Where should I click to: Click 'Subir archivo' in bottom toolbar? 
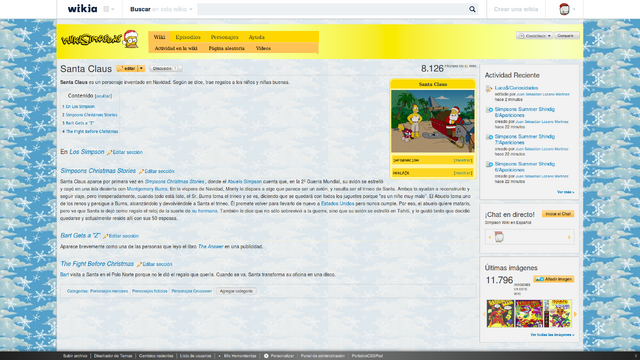coord(75,356)
